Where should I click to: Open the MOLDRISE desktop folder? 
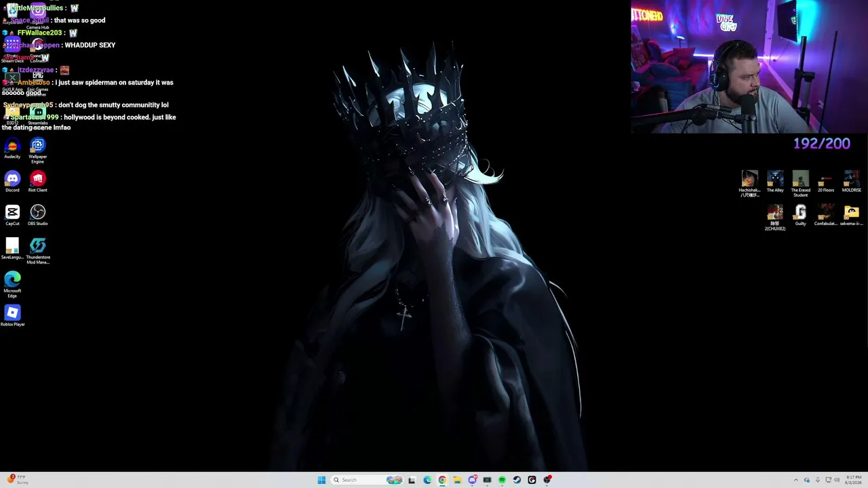click(851, 181)
